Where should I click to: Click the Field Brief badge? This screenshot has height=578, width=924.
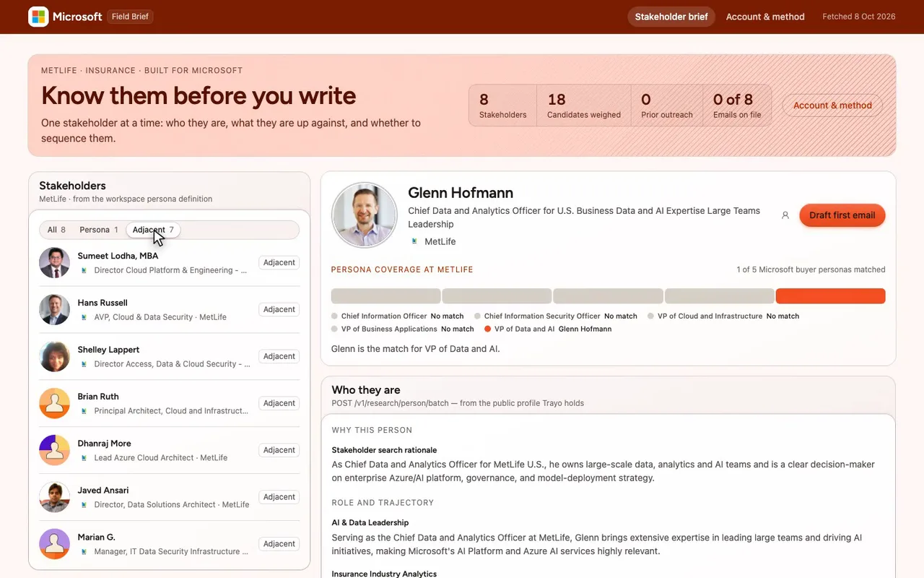(x=131, y=17)
